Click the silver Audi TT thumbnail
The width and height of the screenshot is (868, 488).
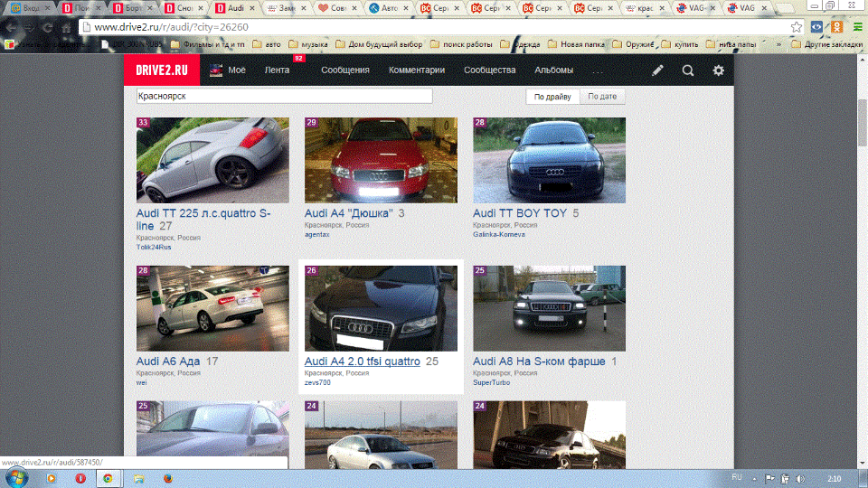click(212, 160)
